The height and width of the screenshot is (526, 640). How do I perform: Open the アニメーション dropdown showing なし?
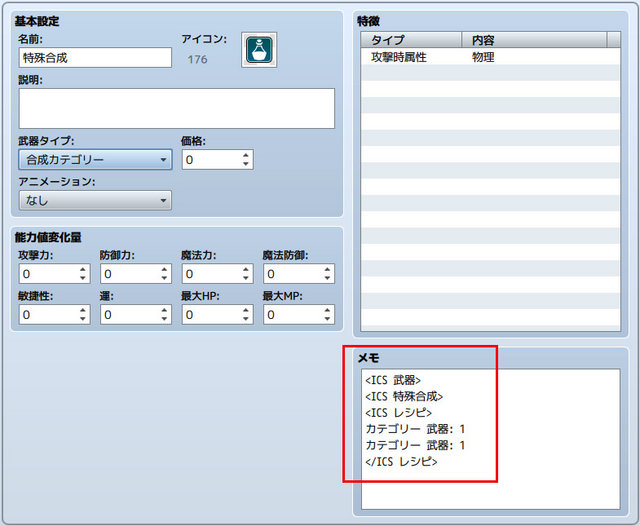click(x=95, y=200)
